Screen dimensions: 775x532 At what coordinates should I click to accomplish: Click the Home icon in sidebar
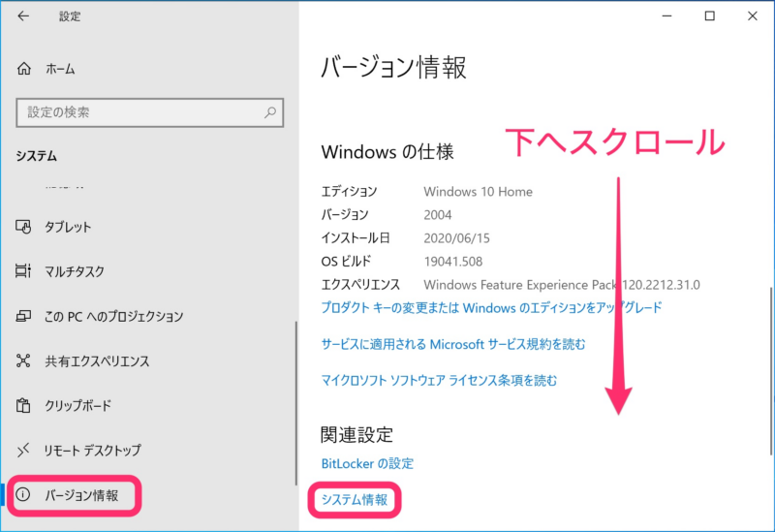(x=23, y=68)
